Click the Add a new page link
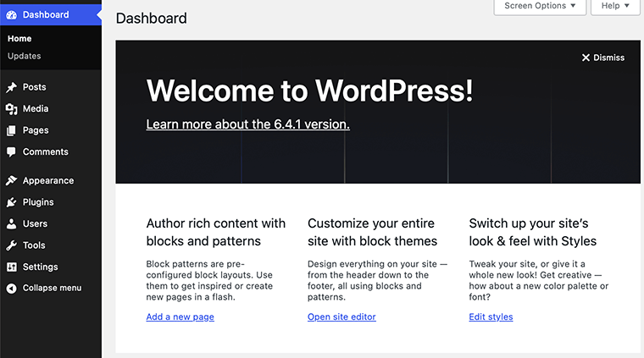The width and height of the screenshot is (644, 358). click(x=180, y=317)
